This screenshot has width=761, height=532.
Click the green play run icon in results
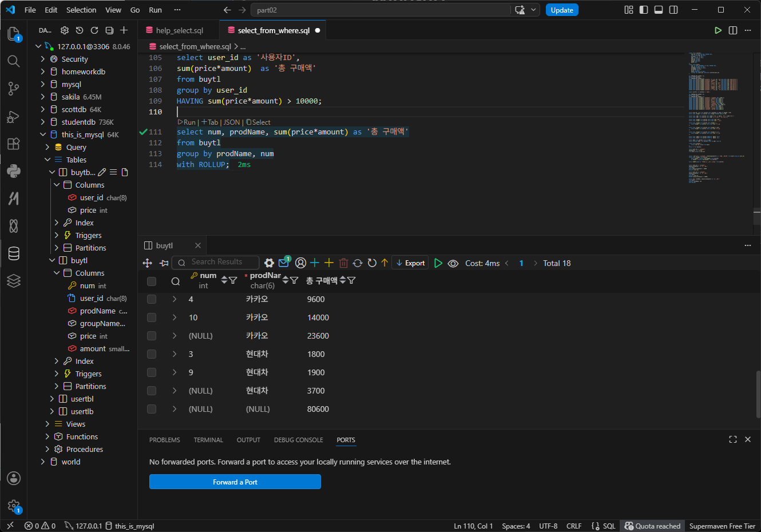pyautogui.click(x=438, y=263)
